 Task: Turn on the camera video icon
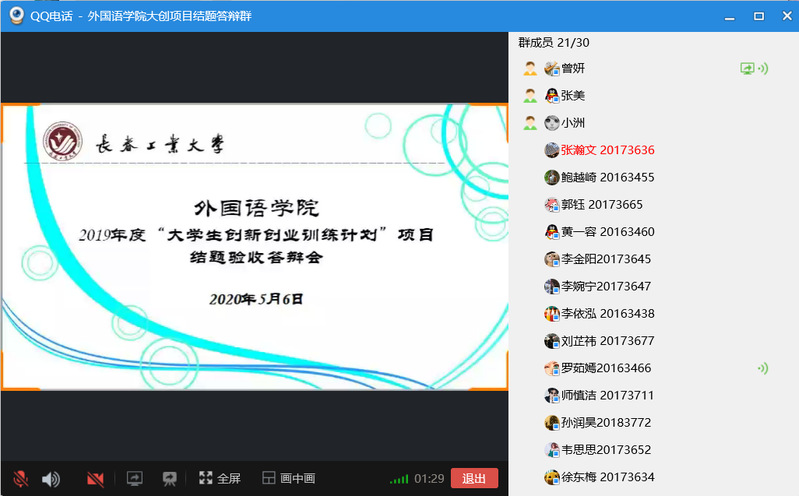(96, 479)
